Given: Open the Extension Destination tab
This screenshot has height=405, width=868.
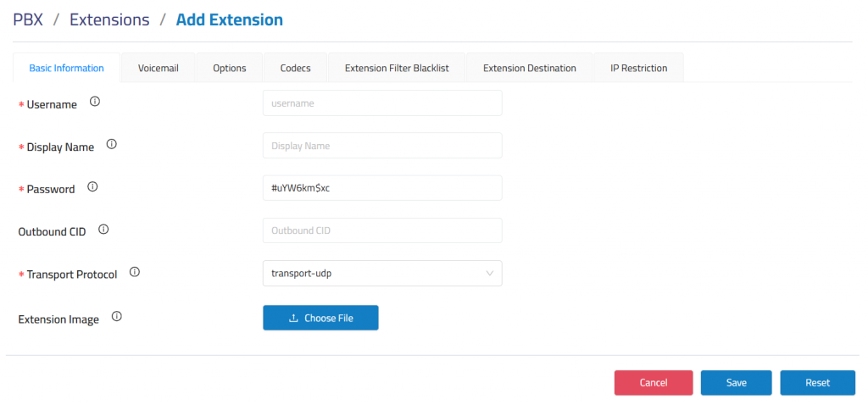Looking at the screenshot, I should (529, 69).
